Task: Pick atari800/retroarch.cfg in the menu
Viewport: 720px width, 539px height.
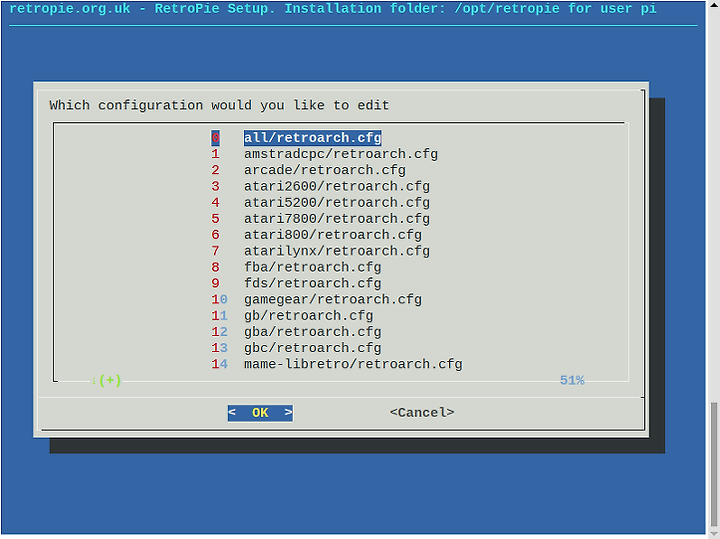Action: pyautogui.click(x=333, y=235)
